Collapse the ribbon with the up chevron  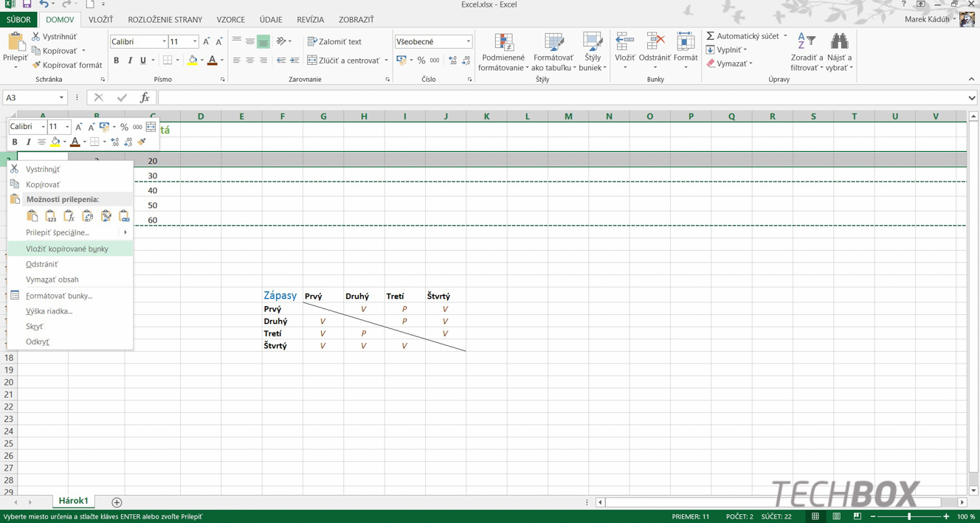pos(971,79)
